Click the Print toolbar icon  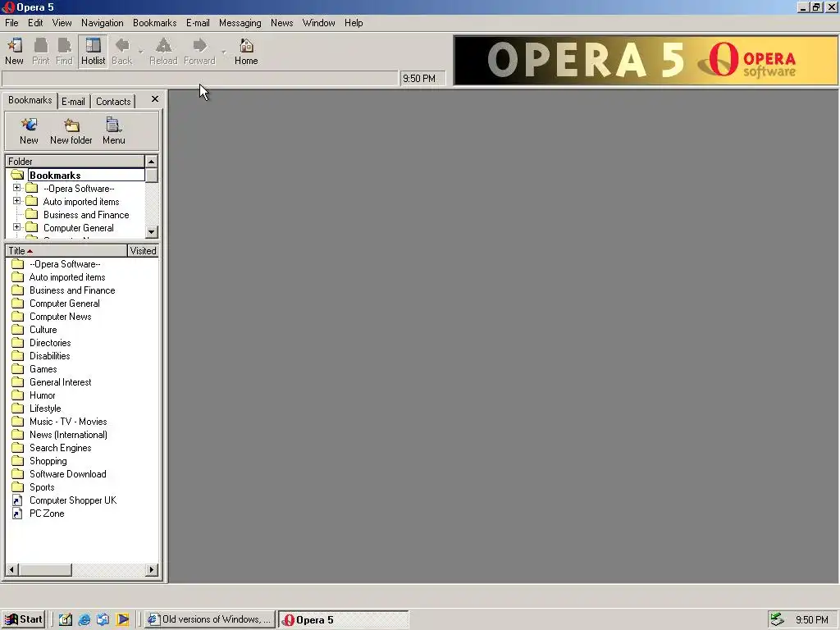[x=41, y=51]
